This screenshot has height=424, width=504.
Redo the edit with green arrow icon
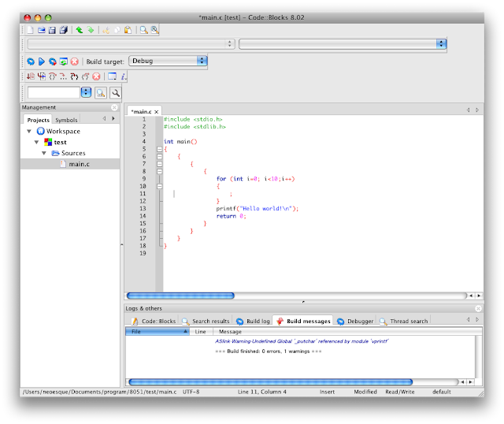91,30
